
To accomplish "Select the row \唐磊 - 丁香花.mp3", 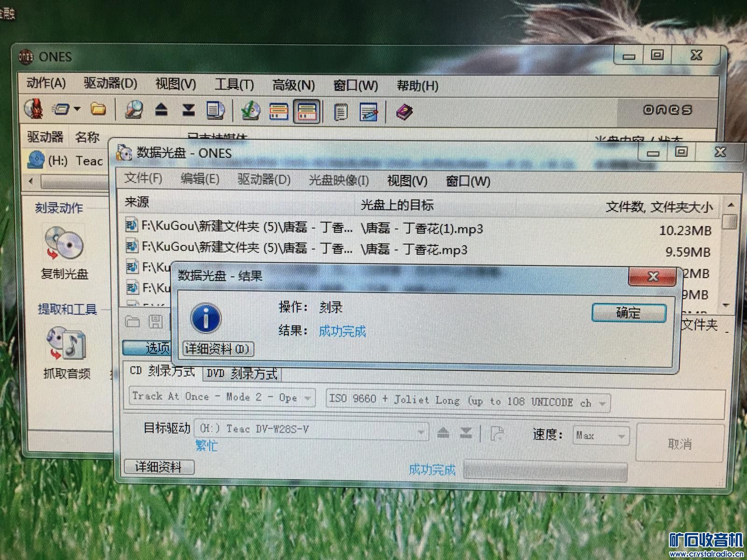I will click(419, 249).
